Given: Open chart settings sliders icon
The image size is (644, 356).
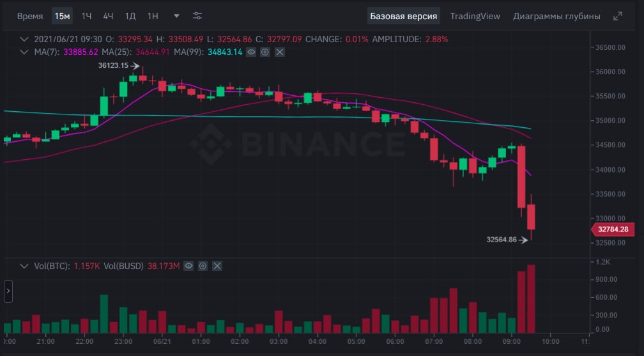Looking at the screenshot, I should pyautogui.click(x=197, y=16).
